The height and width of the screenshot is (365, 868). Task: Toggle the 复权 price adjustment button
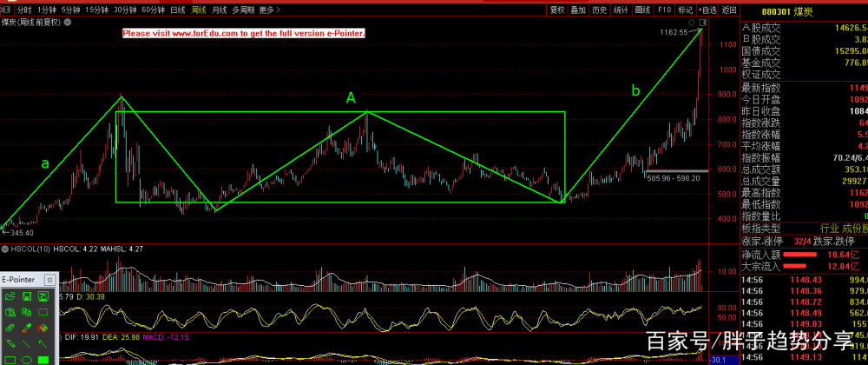(556, 10)
